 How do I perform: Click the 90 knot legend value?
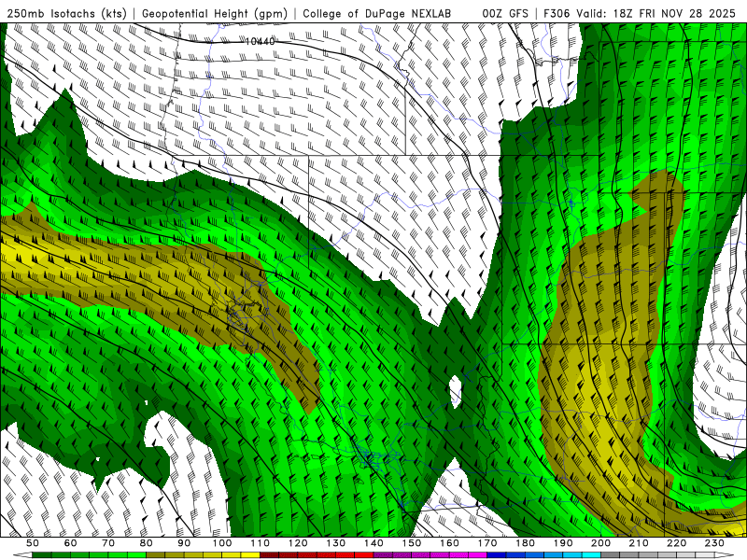[x=184, y=543]
